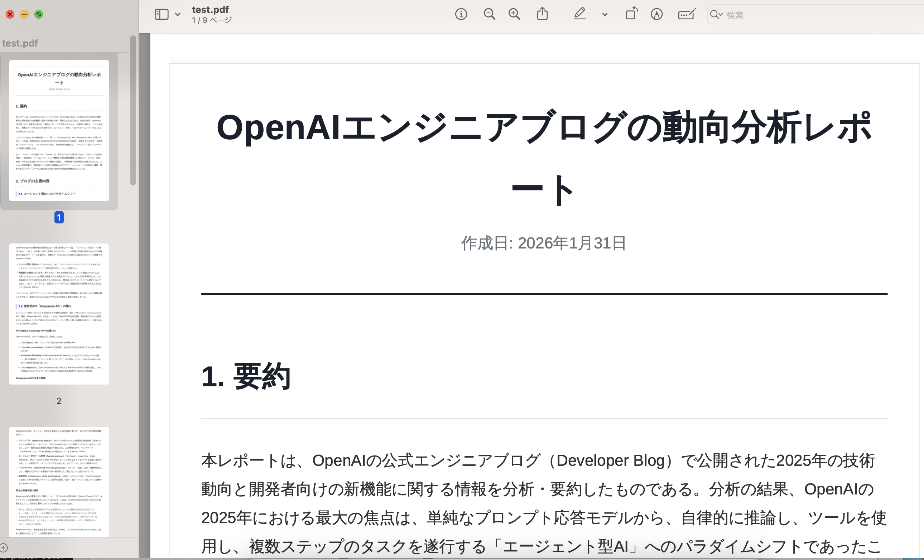Zoom out of the PDF page
The image size is (924, 560).
489,14
